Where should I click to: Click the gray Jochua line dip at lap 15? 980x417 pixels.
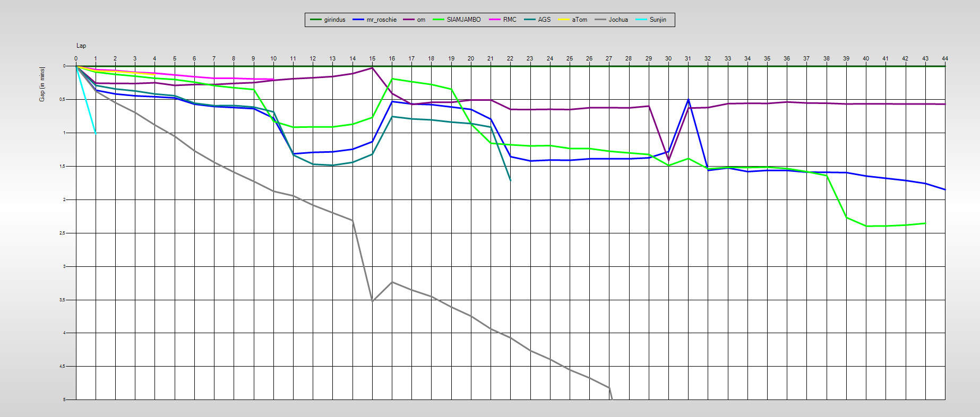(372, 301)
